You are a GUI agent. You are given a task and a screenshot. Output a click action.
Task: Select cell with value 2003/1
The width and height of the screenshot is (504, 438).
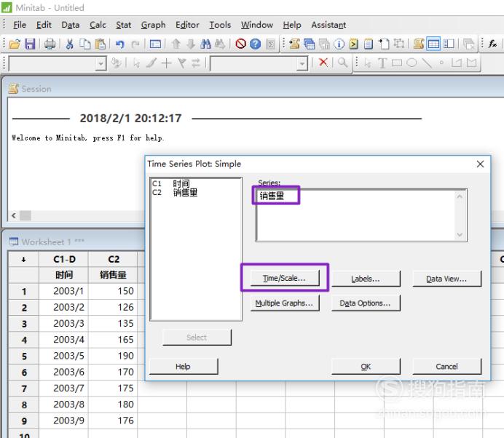click(64, 291)
